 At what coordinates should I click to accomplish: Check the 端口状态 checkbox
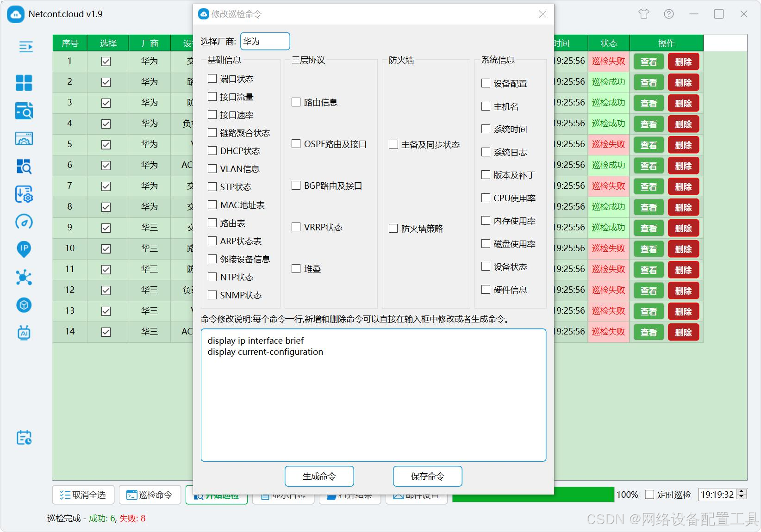212,79
